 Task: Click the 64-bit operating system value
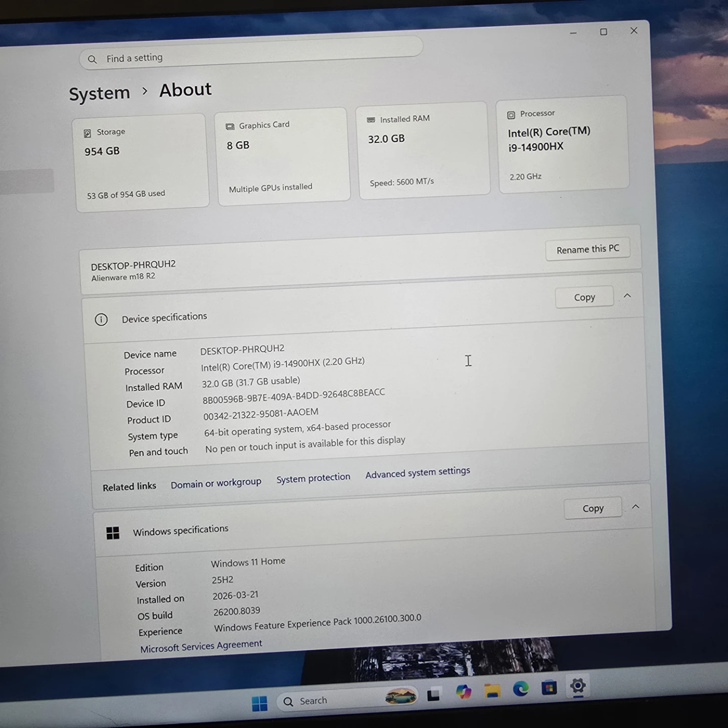click(x=297, y=429)
